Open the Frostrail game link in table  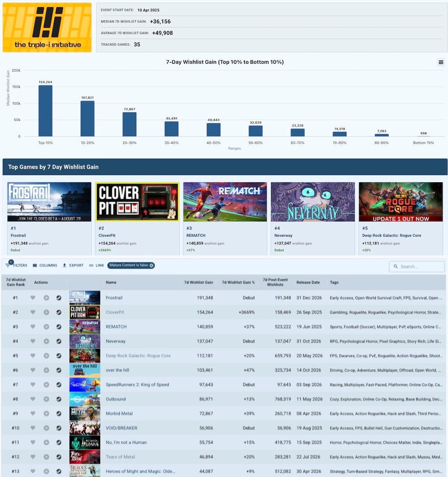tap(114, 298)
